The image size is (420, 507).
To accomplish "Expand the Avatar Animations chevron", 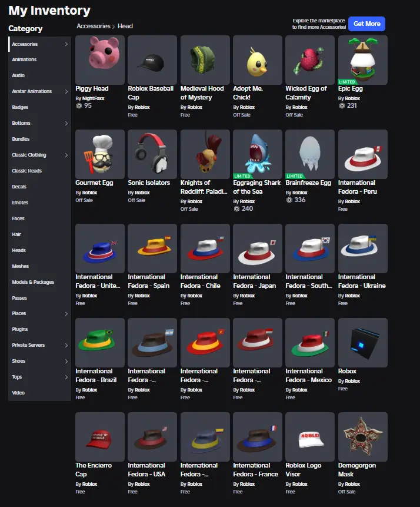I will pos(66,91).
